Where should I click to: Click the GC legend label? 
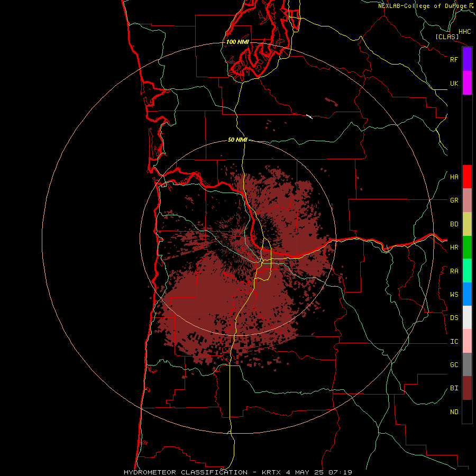(454, 365)
